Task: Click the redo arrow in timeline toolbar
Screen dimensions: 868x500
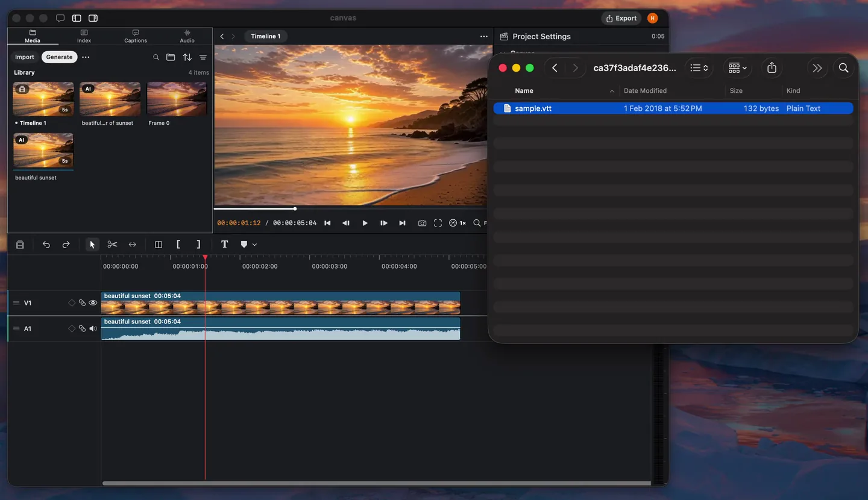Action: (66, 245)
